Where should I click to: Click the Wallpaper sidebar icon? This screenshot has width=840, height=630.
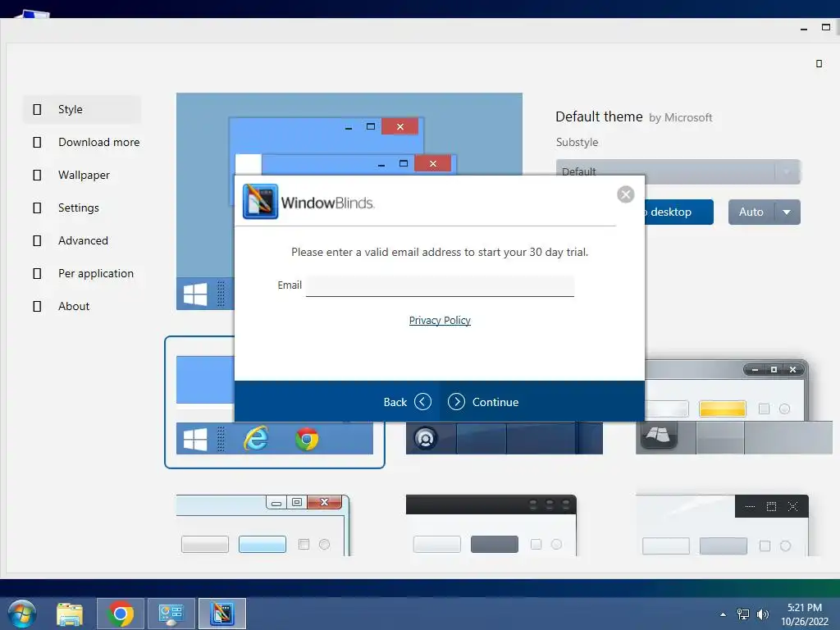[x=37, y=175]
